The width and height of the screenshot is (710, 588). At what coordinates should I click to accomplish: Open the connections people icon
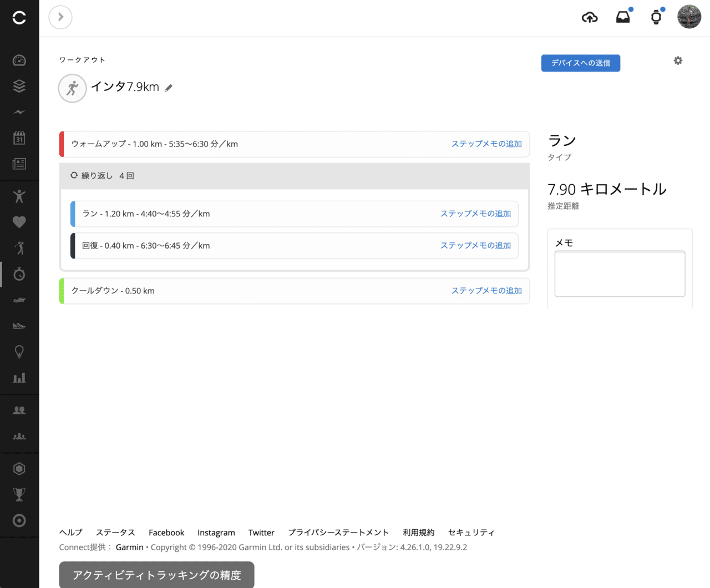19,410
